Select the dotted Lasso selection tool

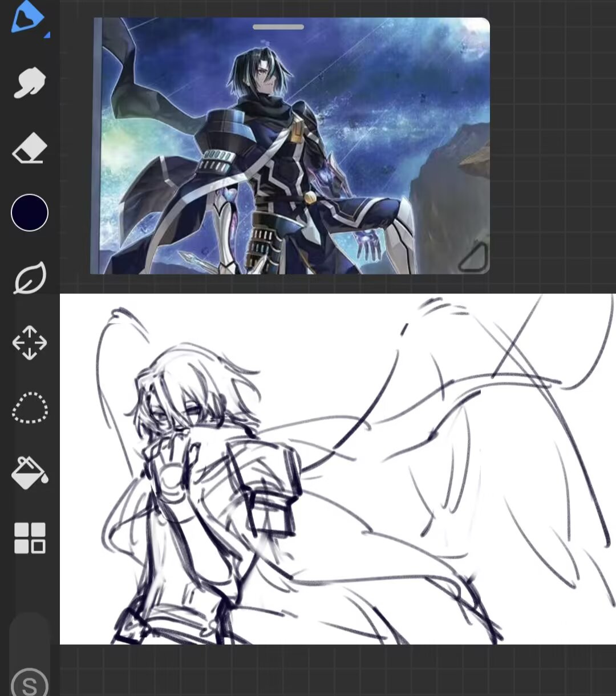(30, 408)
